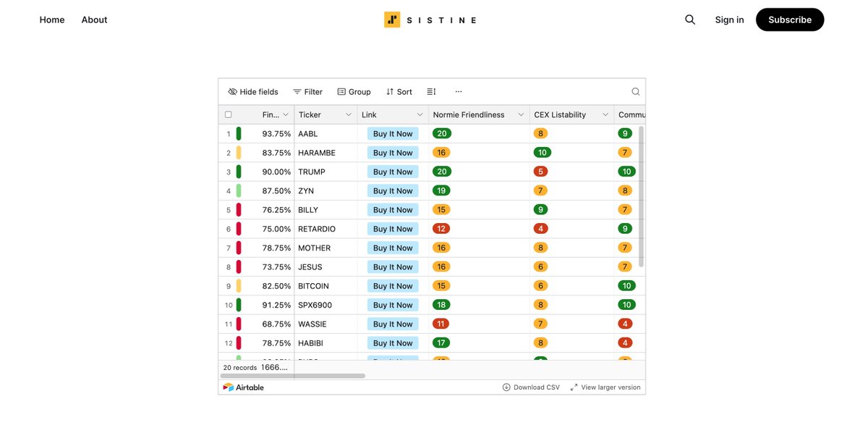
Task: Click CEX Listability value 4 for RETARDIO
Action: pyautogui.click(x=540, y=229)
